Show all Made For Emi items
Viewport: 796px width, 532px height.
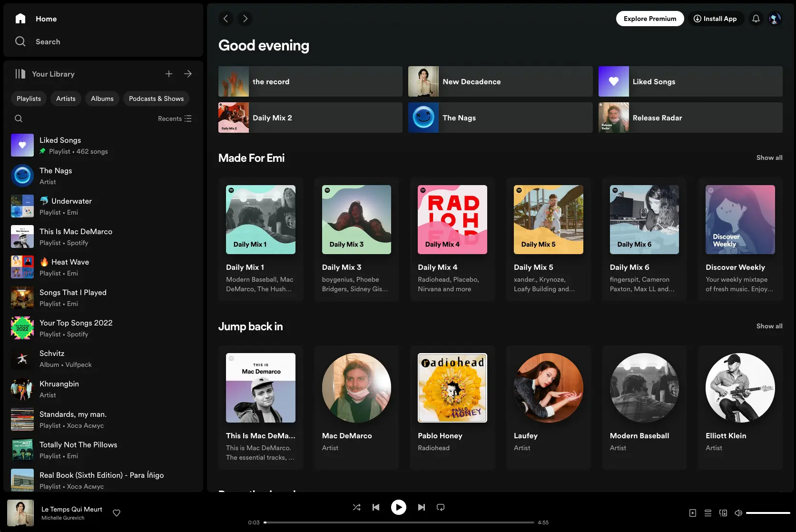coord(769,158)
